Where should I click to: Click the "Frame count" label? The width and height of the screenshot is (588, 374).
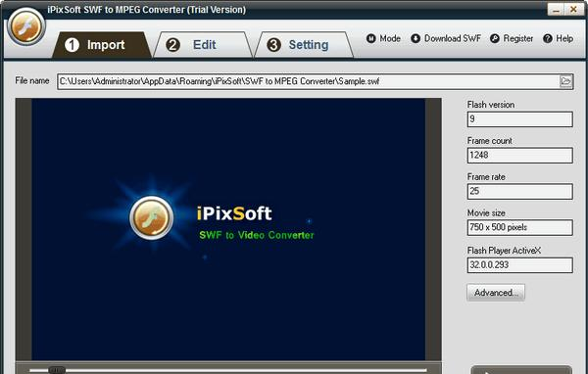pos(489,141)
